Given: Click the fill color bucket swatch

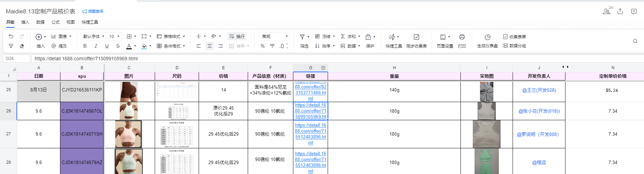Looking at the screenshot, I should [x=144, y=46].
